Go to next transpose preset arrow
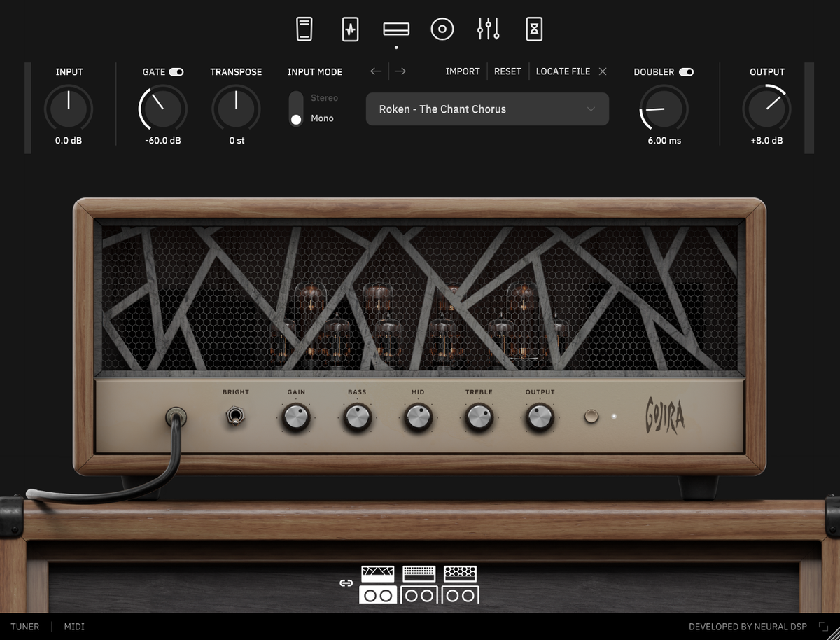 [400, 71]
